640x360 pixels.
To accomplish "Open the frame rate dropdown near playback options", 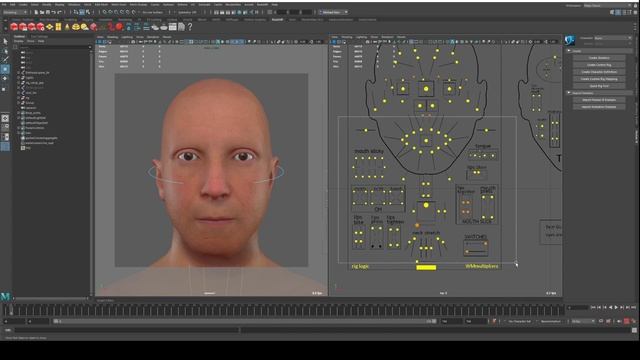I will pyautogui.click(x=583, y=322).
